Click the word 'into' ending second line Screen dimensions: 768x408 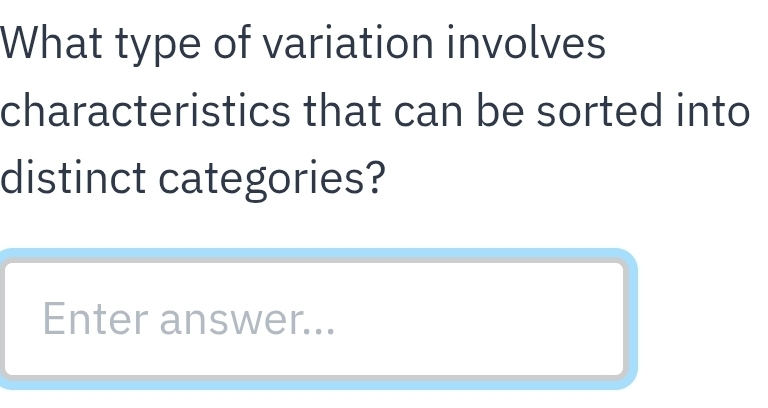[713, 111]
